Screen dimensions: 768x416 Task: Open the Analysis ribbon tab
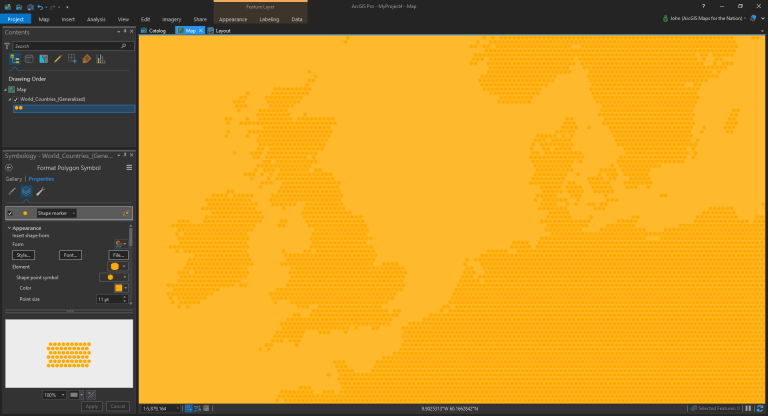click(96, 19)
